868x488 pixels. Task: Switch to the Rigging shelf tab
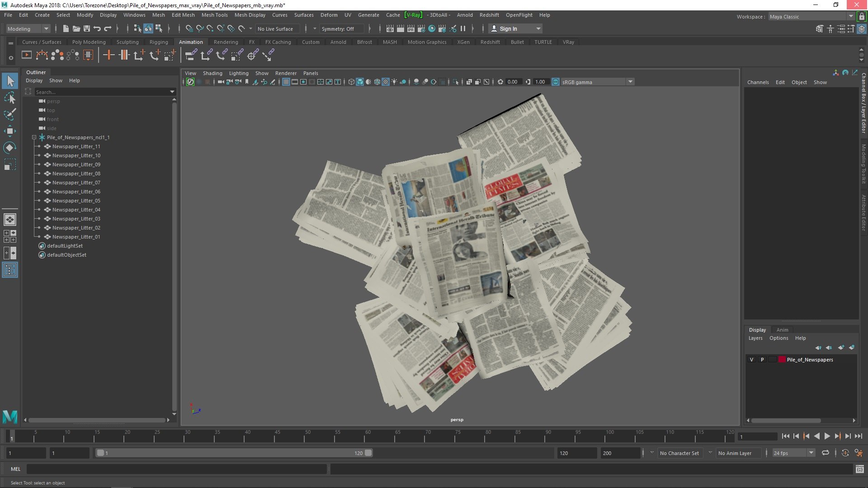(159, 42)
